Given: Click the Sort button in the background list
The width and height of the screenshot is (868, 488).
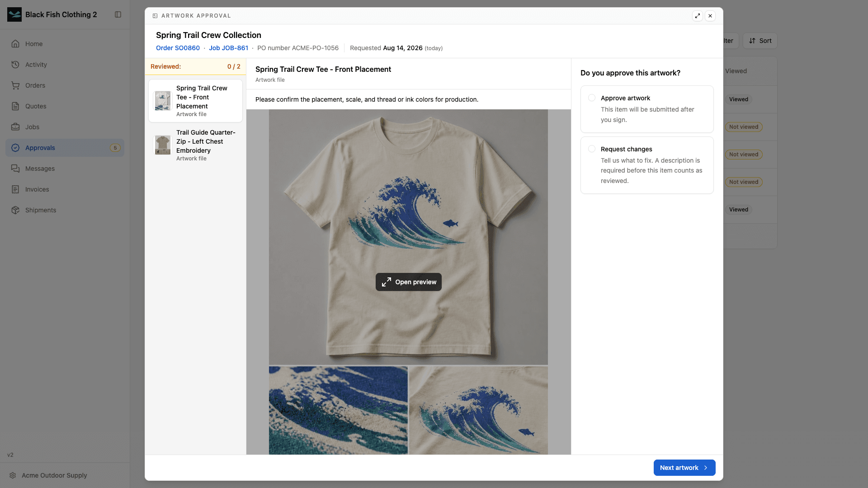Looking at the screenshot, I should tap(760, 41).
